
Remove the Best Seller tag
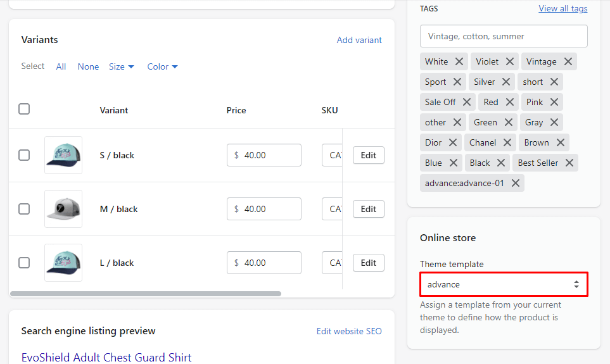pyautogui.click(x=569, y=163)
